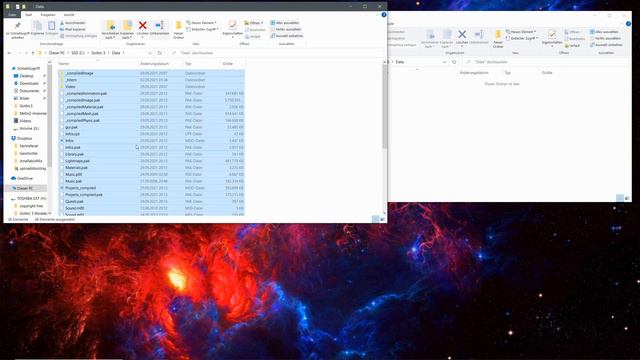Toggle checkbox for gui.pak
640x360 pixels.
62,127
